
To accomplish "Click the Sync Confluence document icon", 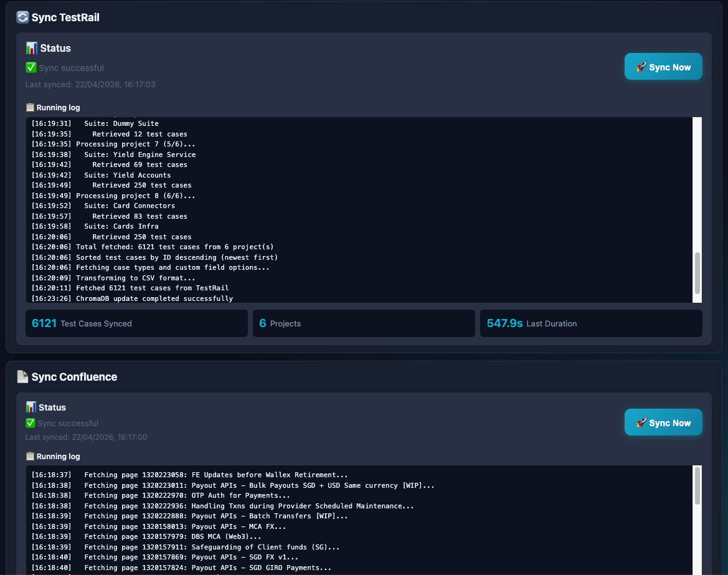I will 22,377.
